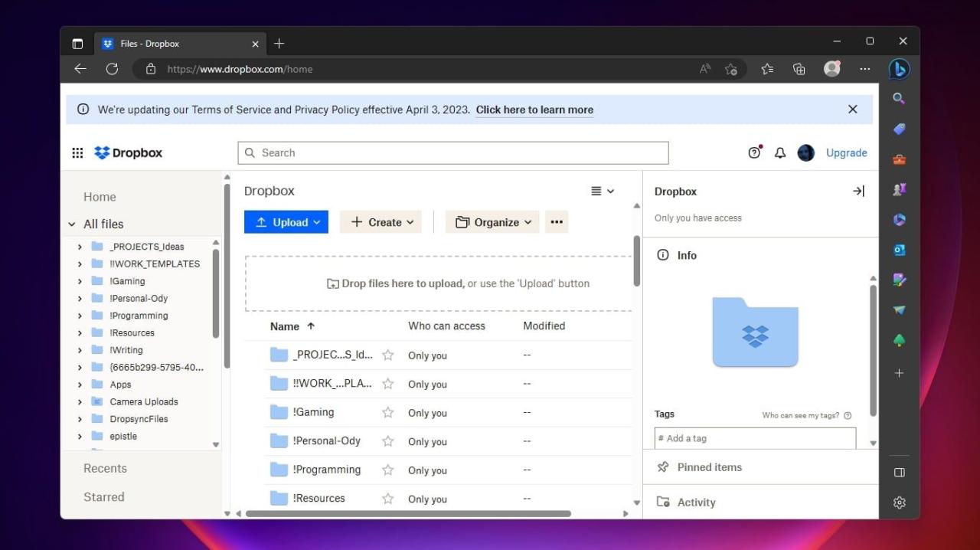This screenshot has height=550, width=980.
Task: Open the Edge sidebar tools briefcase icon
Action: 899,159
